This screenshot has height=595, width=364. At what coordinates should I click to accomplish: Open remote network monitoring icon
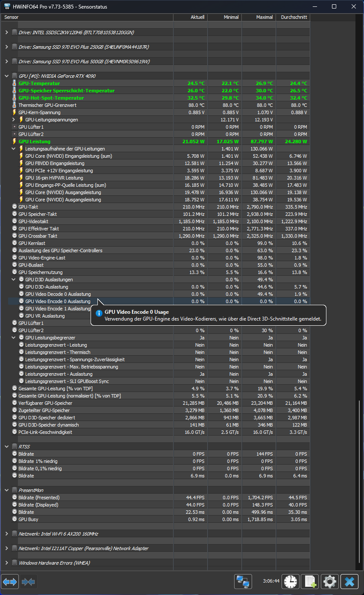point(243,582)
